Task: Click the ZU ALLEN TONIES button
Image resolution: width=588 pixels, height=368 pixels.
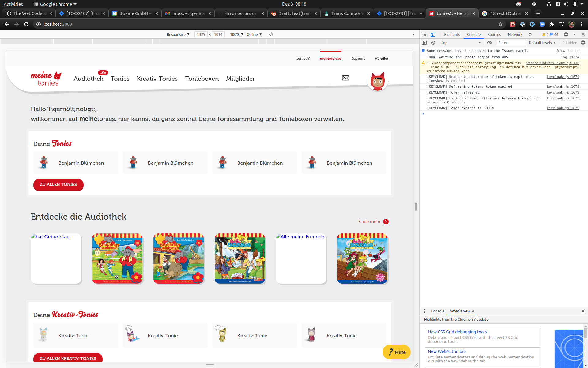Action: pyautogui.click(x=58, y=185)
